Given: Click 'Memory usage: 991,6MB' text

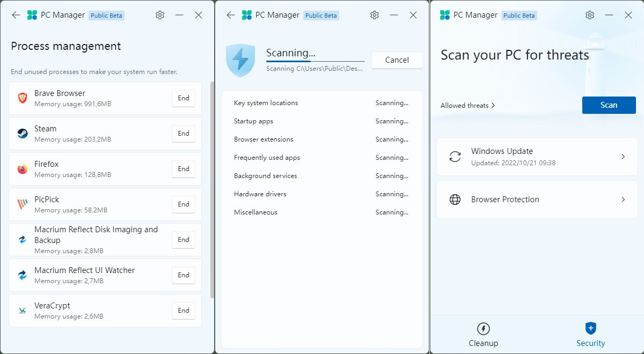Looking at the screenshot, I should [73, 104].
